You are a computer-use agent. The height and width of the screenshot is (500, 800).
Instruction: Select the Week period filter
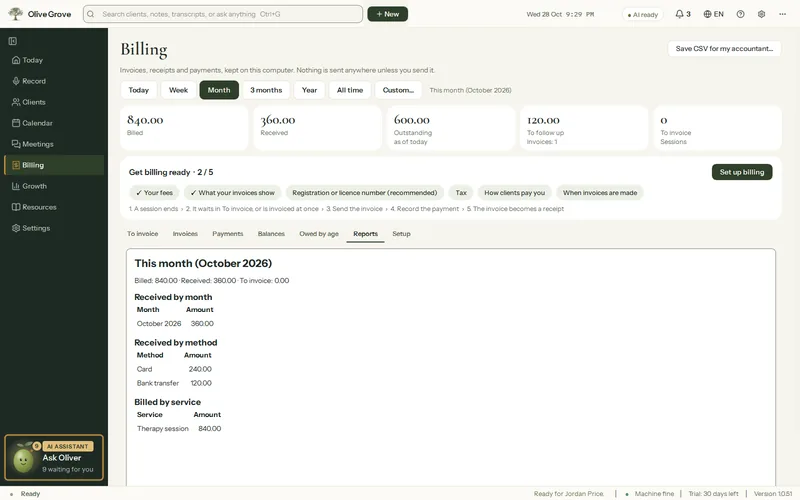click(x=178, y=90)
